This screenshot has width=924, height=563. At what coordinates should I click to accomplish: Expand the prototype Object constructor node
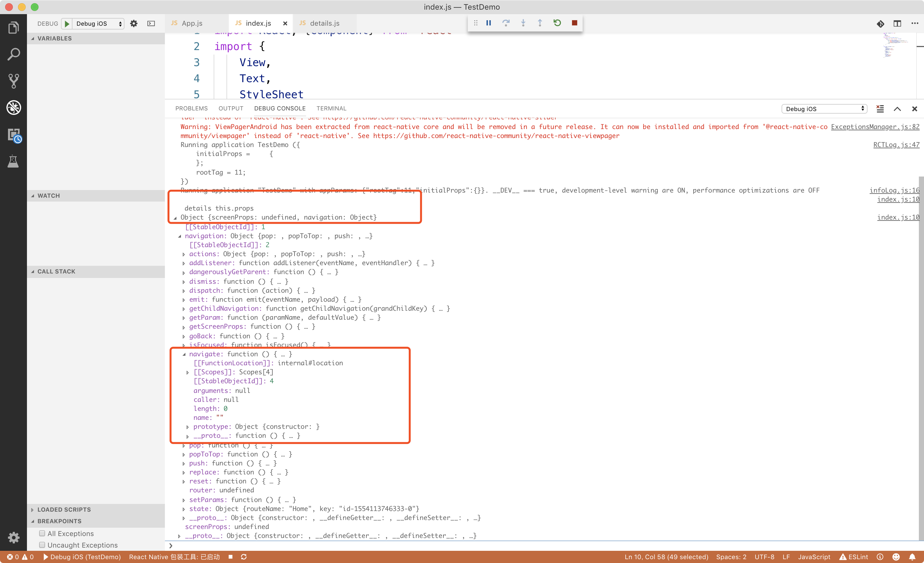pos(187,427)
